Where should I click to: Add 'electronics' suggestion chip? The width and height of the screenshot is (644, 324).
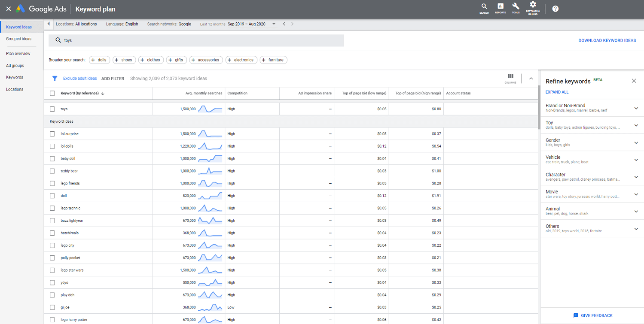pos(241,60)
